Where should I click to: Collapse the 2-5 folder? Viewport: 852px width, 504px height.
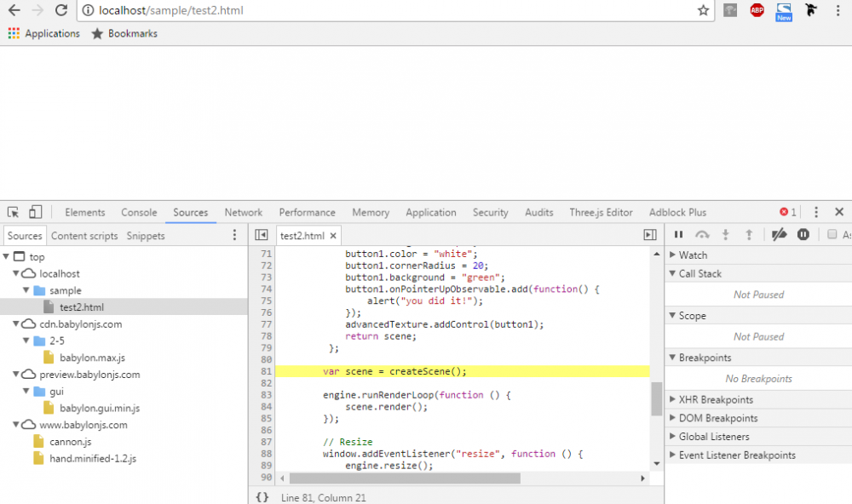pos(26,341)
